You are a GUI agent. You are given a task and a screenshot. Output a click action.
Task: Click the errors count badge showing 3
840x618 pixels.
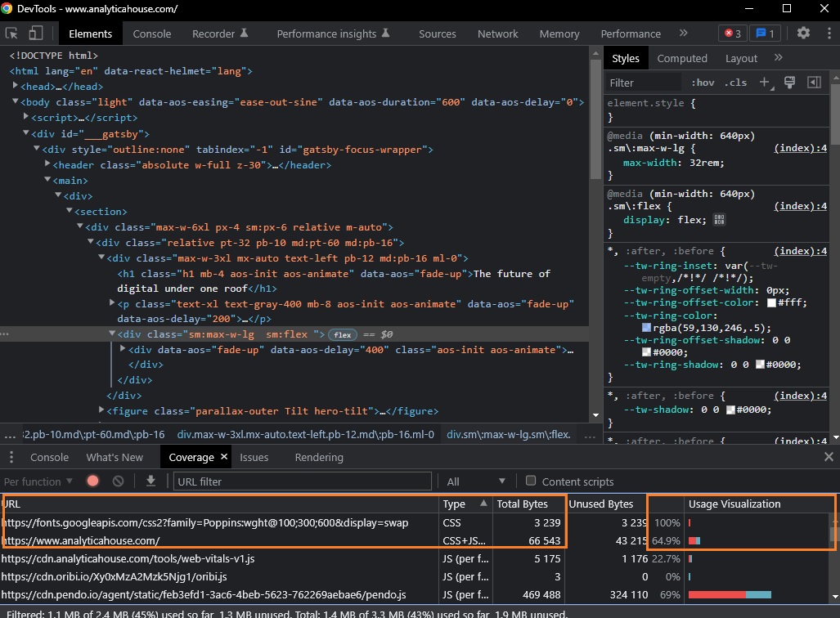(x=732, y=34)
